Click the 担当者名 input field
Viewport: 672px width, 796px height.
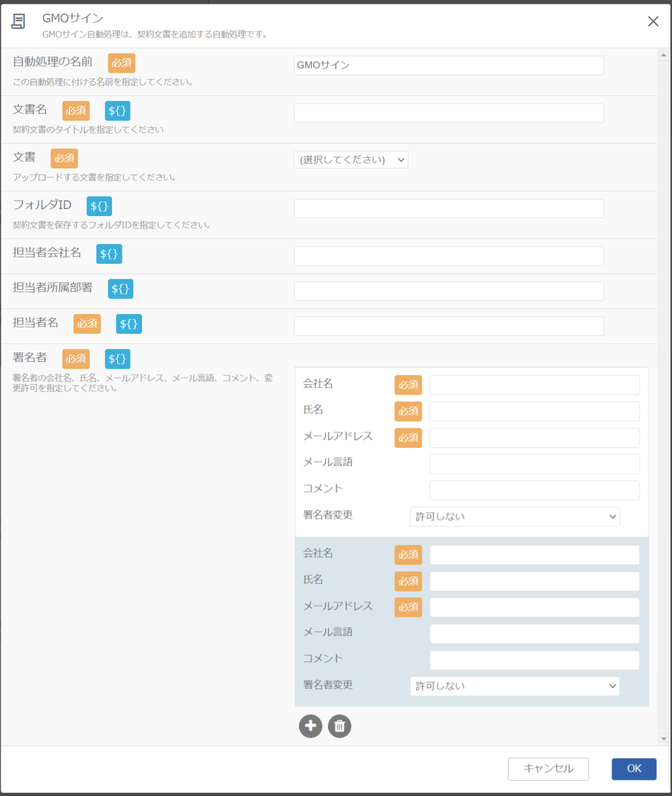coord(449,326)
